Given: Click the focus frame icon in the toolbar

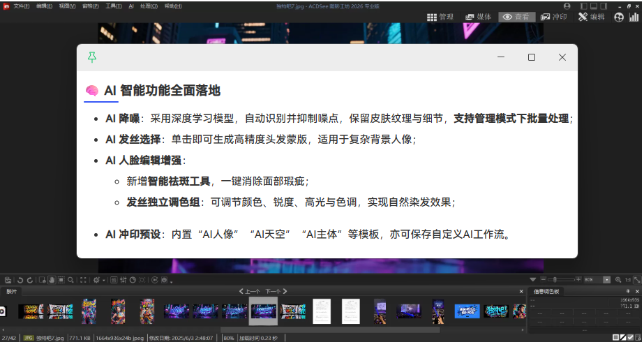Looking at the screenshot, I should (142, 280).
